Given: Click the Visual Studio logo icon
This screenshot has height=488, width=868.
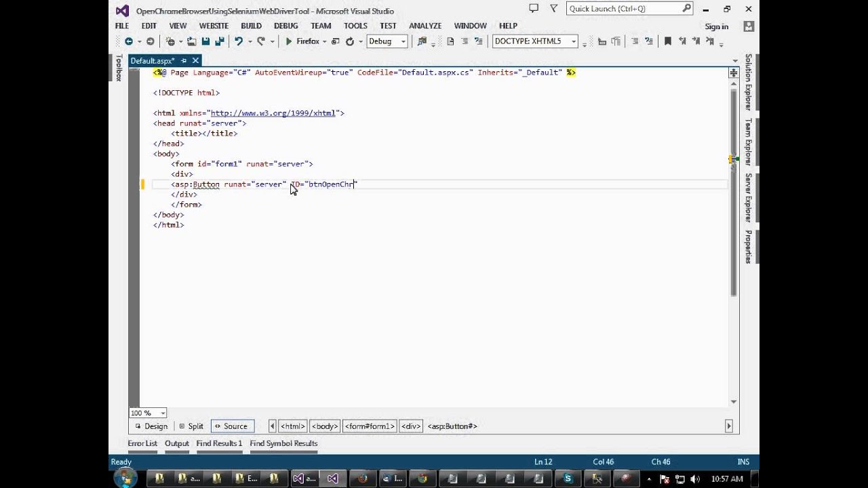Looking at the screenshot, I should pyautogui.click(x=122, y=10).
